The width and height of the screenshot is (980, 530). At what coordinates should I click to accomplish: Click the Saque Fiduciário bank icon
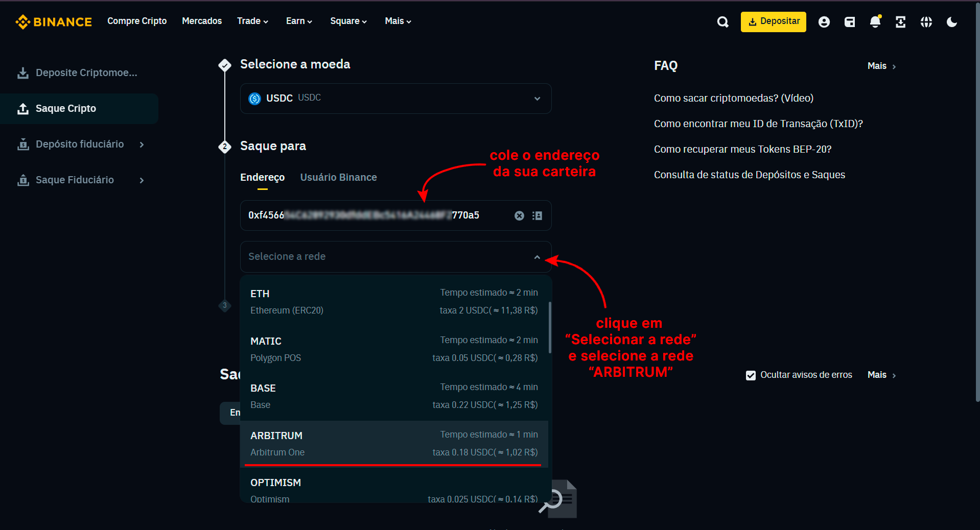[23, 180]
